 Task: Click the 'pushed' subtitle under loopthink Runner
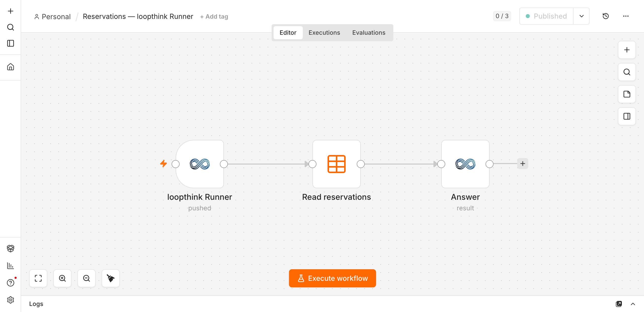200,208
